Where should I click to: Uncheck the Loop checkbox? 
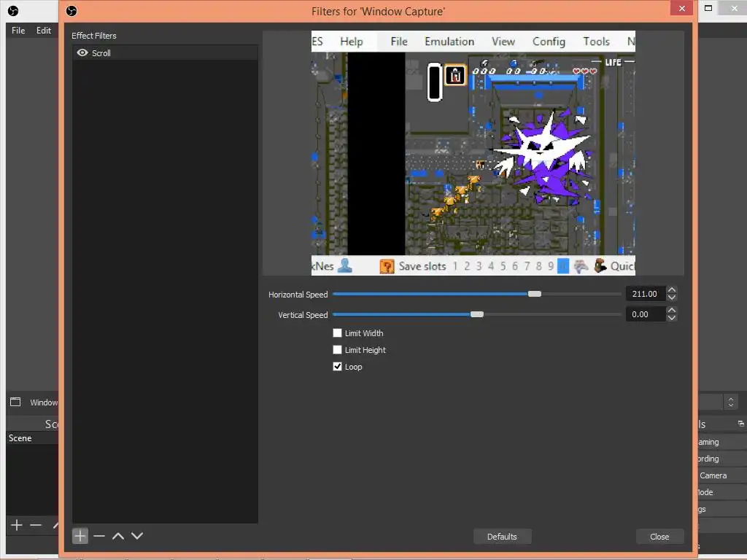(x=337, y=366)
